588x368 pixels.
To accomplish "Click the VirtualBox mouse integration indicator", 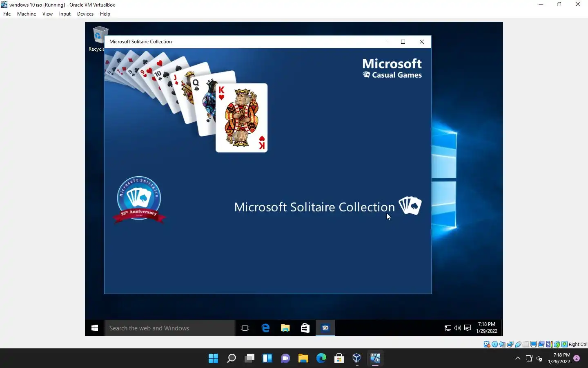I will coord(557,344).
